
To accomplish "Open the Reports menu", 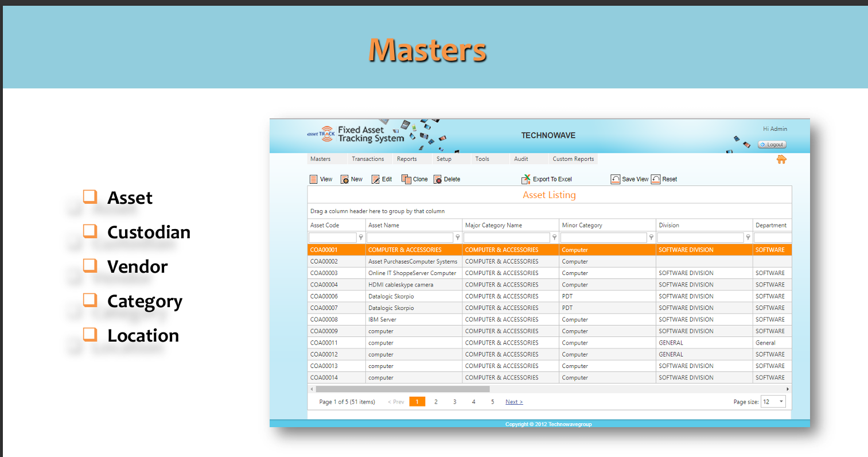I will coord(407,159).
